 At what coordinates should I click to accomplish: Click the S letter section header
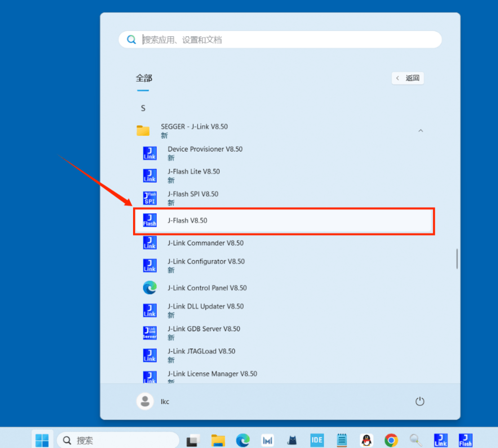tap(143, 108)
